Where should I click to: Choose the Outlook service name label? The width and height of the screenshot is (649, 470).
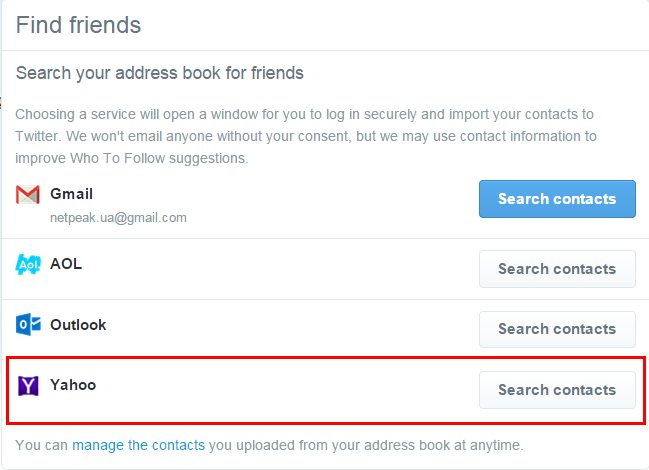point(78,325)
